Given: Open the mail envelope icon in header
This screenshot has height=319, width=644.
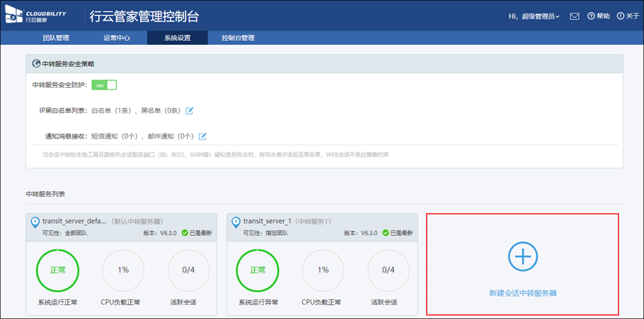Looking at the screenshot, I should click(x=574, y=16).
